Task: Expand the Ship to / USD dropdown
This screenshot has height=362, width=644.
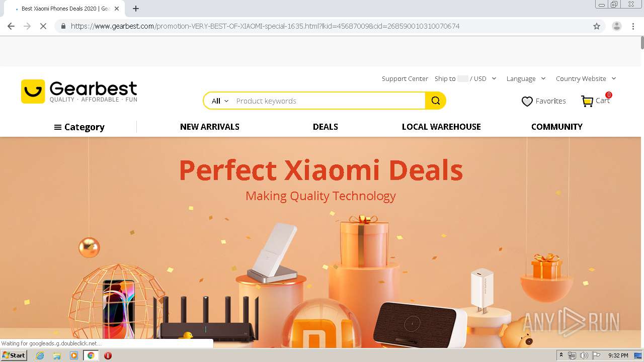Action: coord(465,78)
